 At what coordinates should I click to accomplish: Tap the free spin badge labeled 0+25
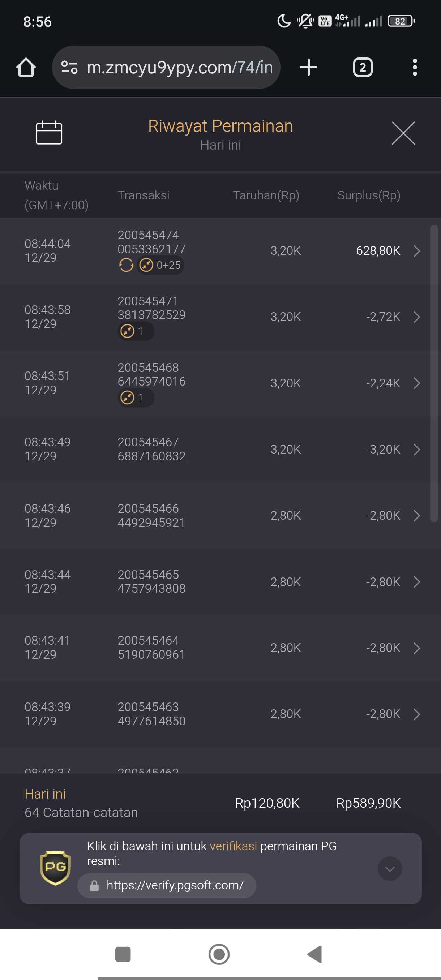tap(160, 265)
